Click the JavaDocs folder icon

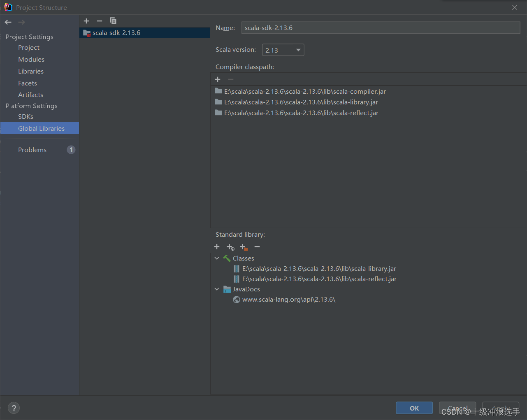pos(227,289)
